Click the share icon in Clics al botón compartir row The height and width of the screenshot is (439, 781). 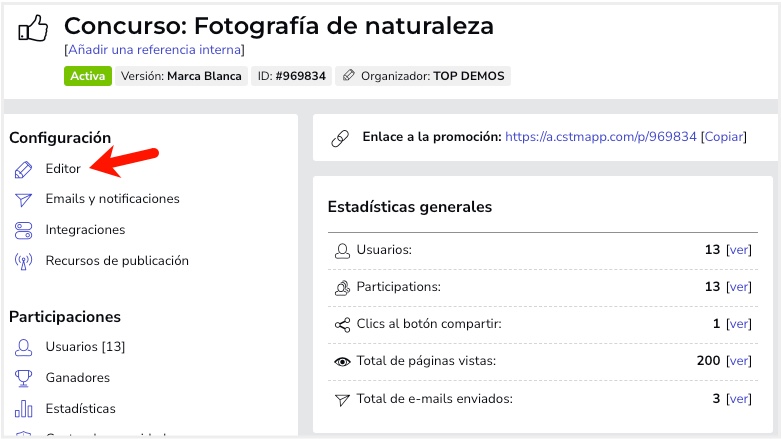(342, 325)
